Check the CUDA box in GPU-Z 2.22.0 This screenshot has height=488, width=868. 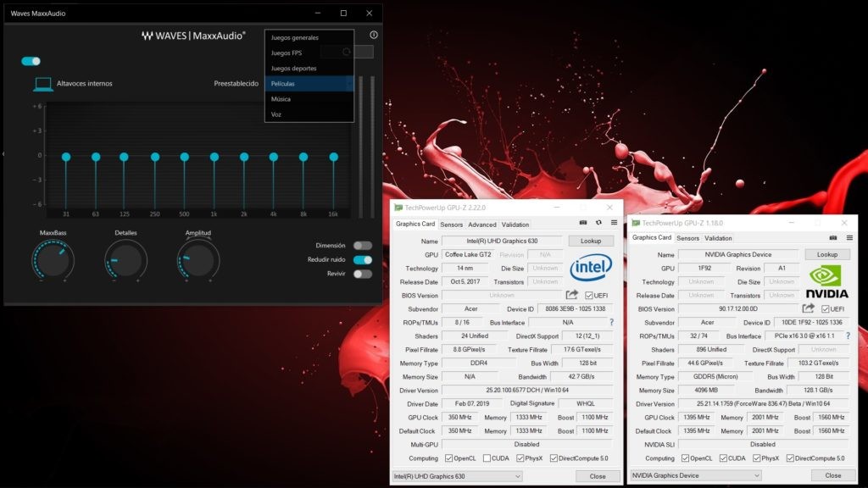487,458
